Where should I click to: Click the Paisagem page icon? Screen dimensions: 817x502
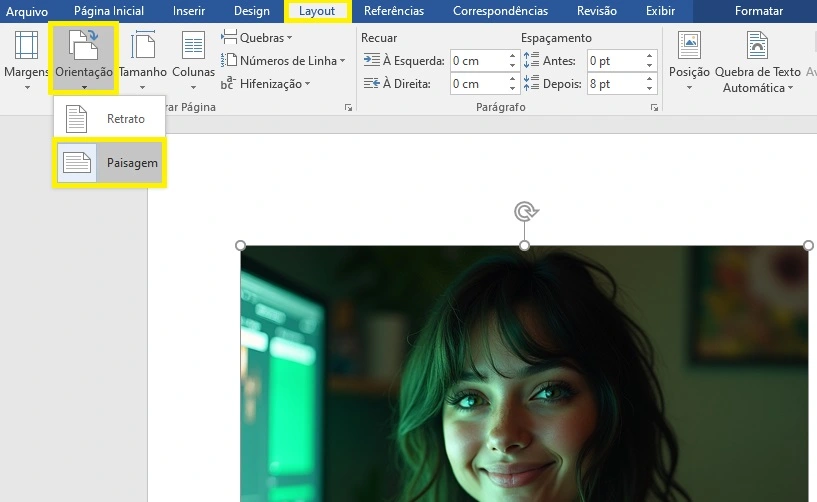(77, 163)
